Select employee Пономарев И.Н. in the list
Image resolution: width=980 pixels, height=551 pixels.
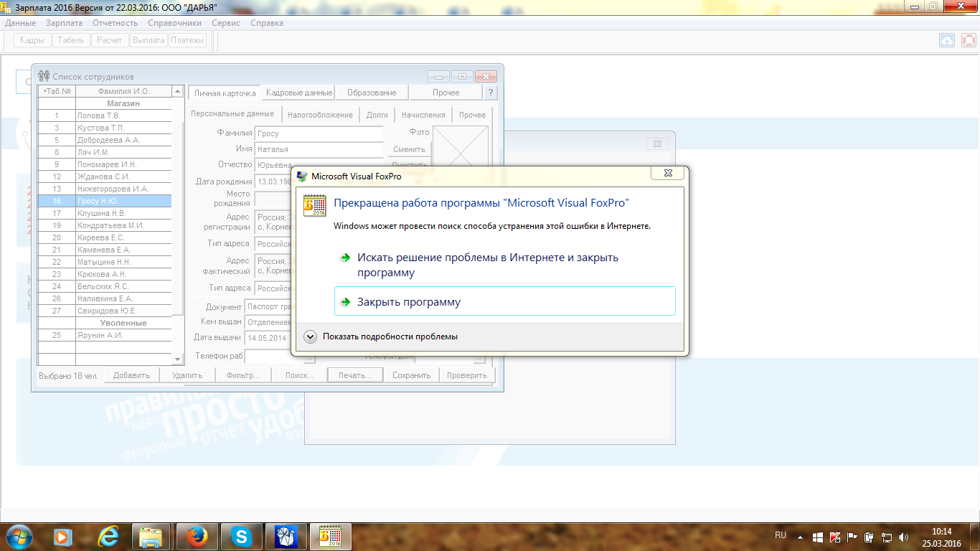pyautogui.click(x=107, y=164)
